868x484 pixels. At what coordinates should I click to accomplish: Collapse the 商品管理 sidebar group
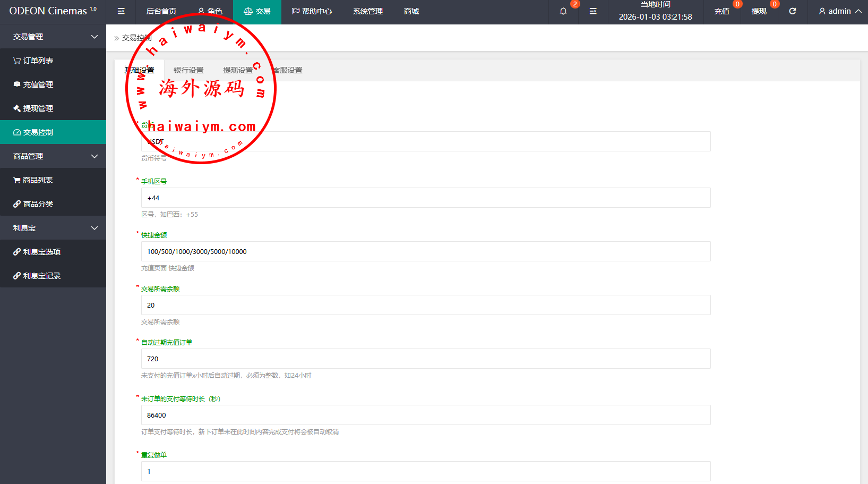53,156
